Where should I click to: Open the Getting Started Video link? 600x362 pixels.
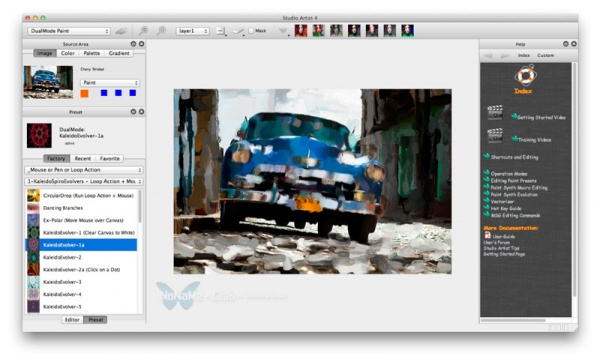click(541, 117)
